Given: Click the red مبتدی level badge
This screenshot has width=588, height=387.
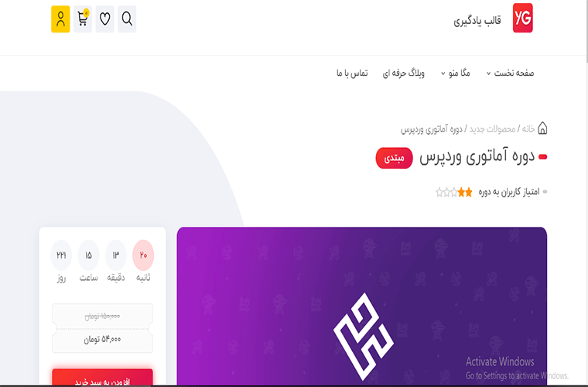Looking at the screenshot, I should point(394,158).
